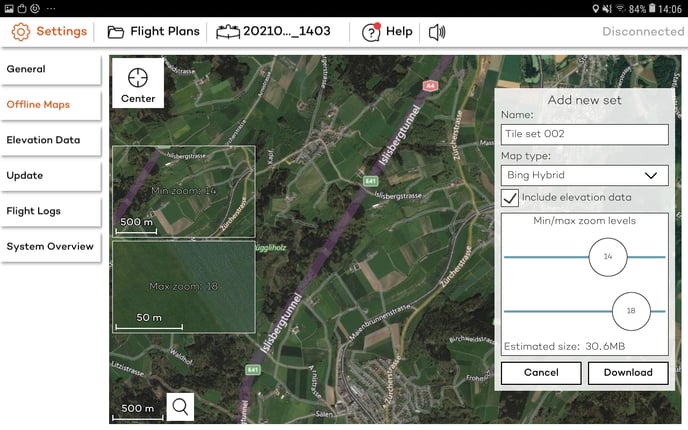The image size is (688, 430).
Task: Click the Center crosshair map icon
Action: point(138,78)
